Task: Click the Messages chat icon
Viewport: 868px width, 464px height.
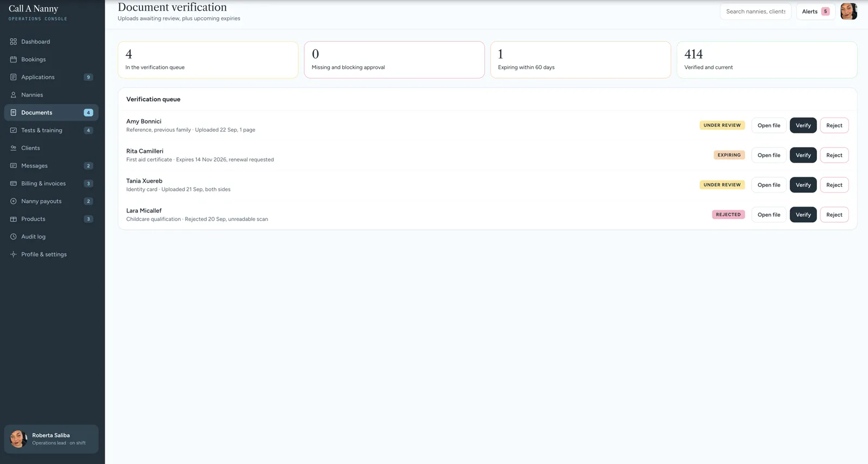Action: pos(14,166)
